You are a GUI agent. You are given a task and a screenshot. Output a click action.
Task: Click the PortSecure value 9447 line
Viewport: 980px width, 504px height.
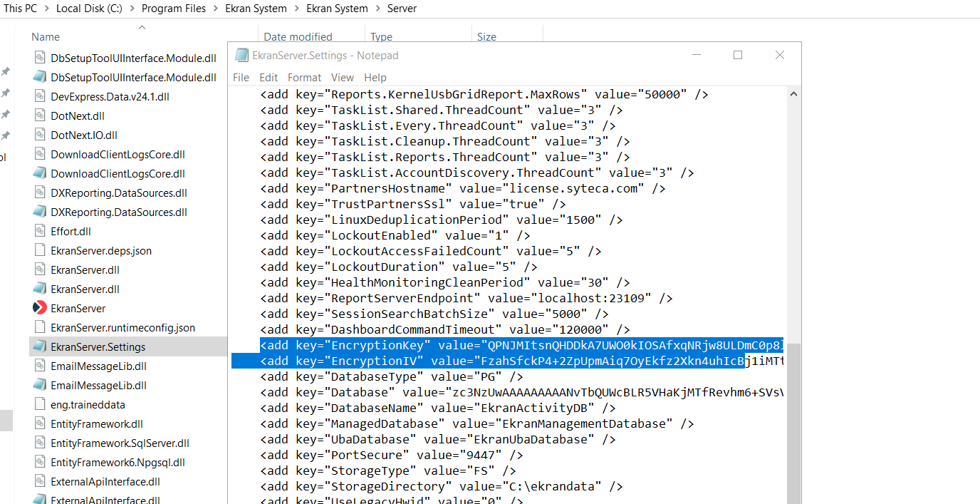point(392,455)
